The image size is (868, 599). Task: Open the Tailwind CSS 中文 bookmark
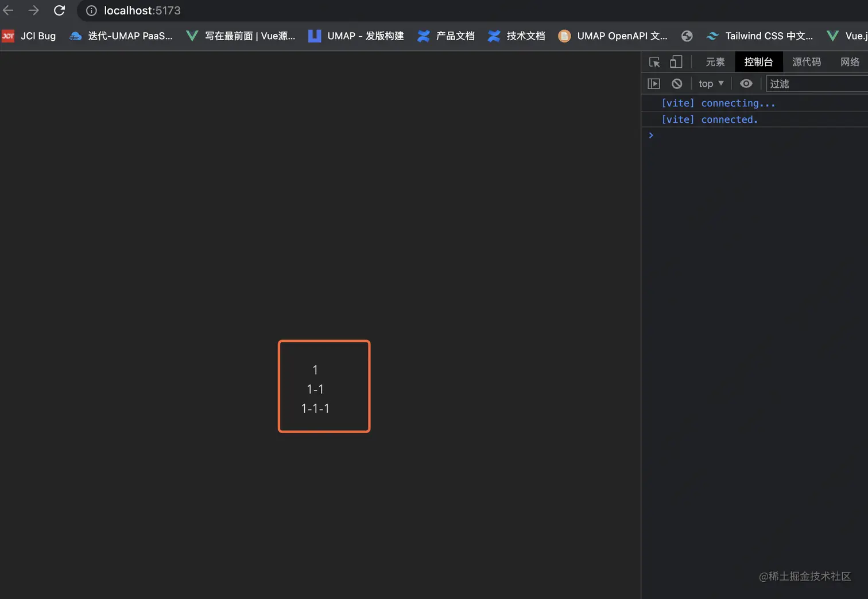(759, 36)
